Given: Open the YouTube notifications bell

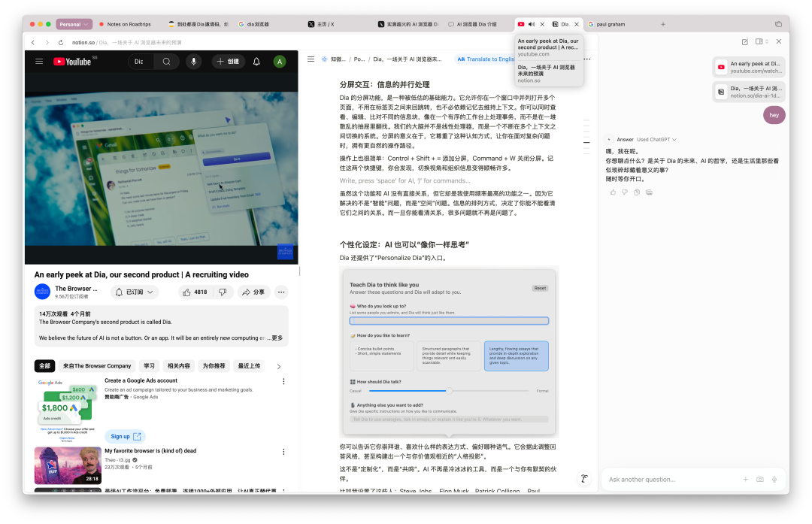Looking at the screenshot, I should 256,62.
